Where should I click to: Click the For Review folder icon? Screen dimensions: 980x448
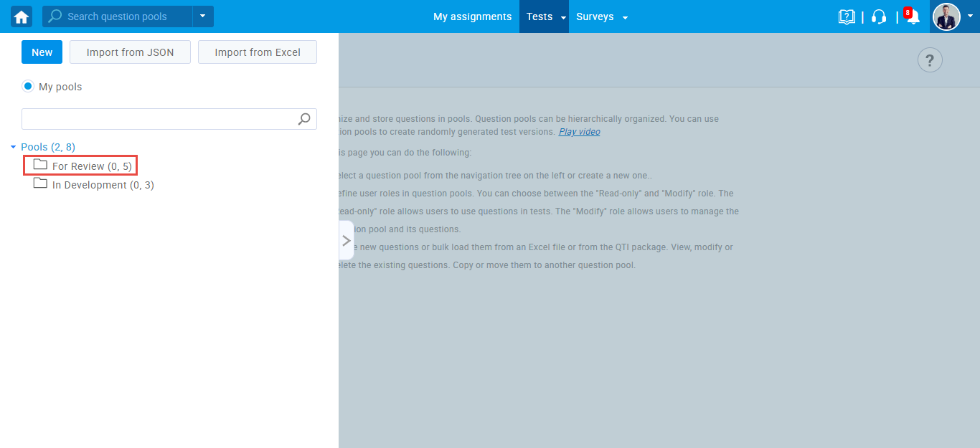pos(40,166)
